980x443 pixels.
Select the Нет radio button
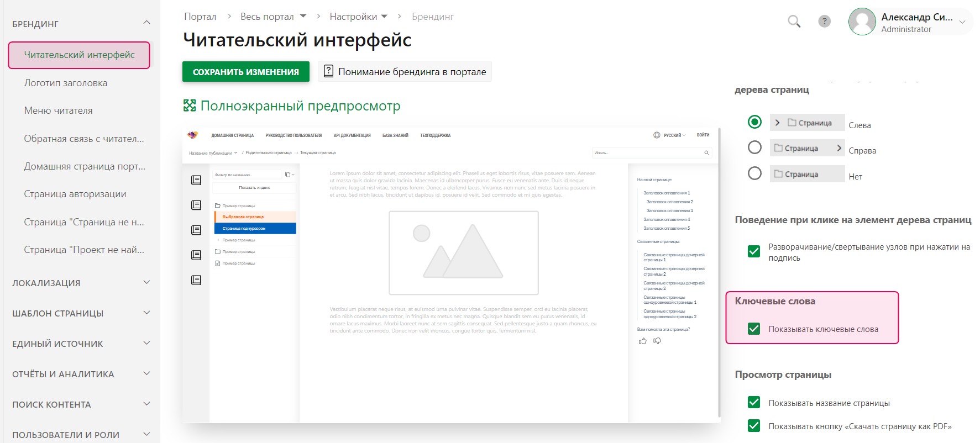tap(754, 173)
